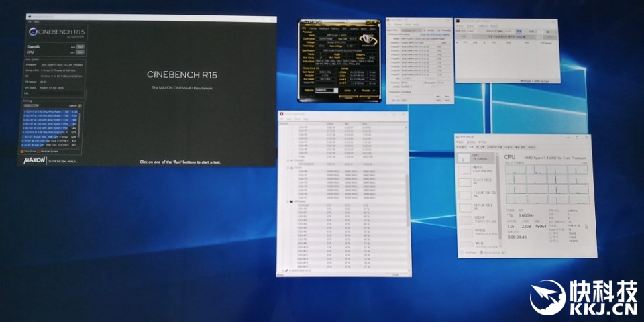Switch to CPU-Z Memory tab
Screen dimensions: 644x322
[x=335, y=28]
